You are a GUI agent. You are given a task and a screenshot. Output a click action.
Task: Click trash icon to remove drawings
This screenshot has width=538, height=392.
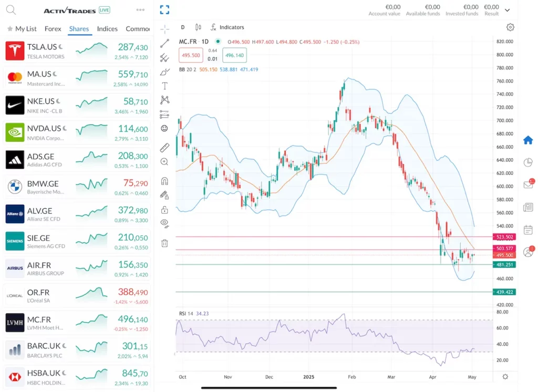(164, 243)
